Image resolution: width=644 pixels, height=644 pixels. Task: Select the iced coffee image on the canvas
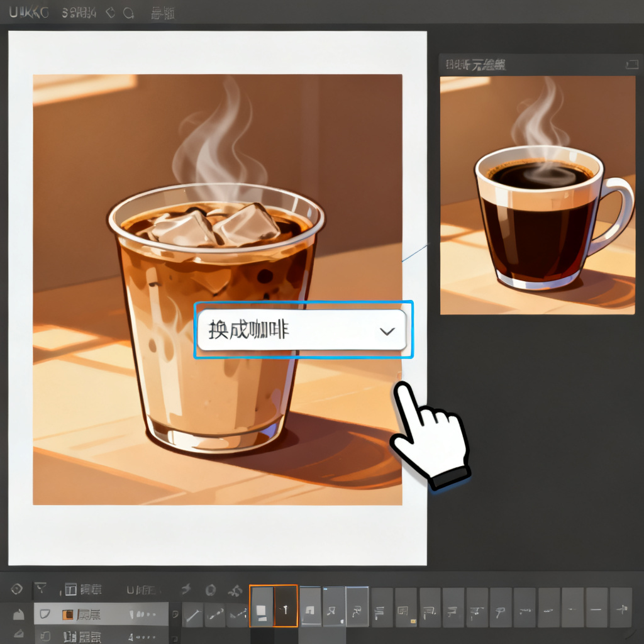[217, 289]
